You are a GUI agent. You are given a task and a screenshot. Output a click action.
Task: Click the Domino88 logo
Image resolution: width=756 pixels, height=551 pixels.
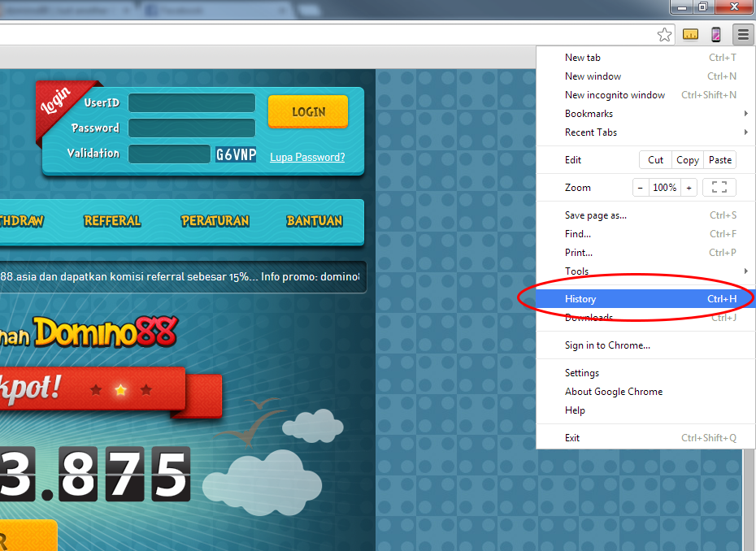(x=106, y=332)
